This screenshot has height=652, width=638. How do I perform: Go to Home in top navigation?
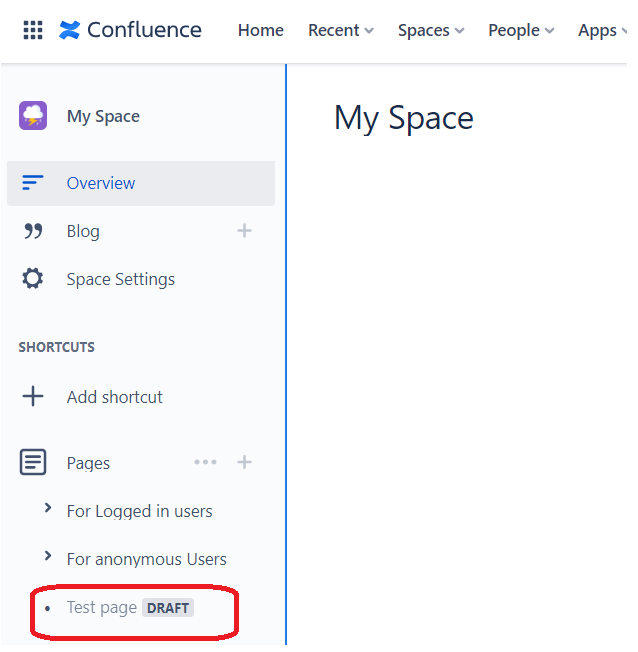(x=261, y=30)
